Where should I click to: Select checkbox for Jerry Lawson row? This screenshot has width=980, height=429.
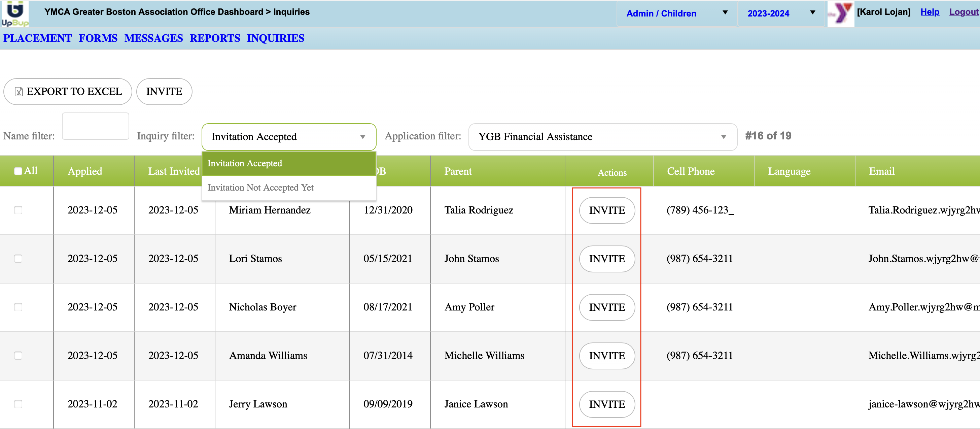coord(18,404)
